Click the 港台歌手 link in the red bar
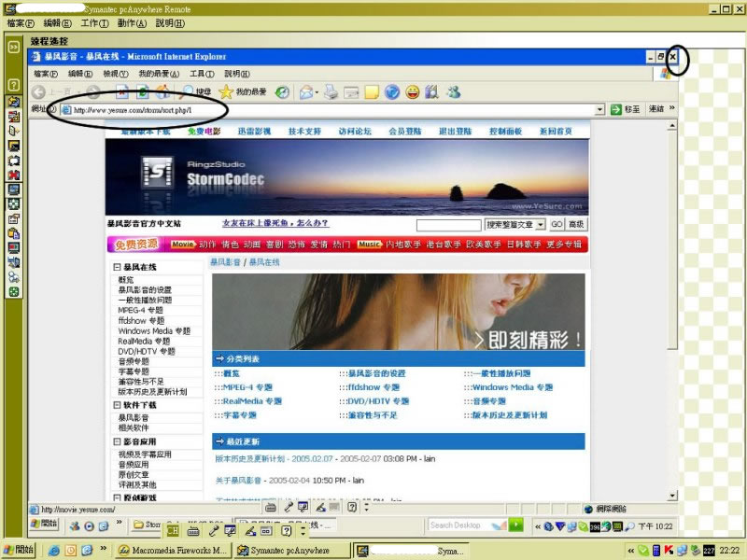Screen dimensions: 747x560 (444, 245)
